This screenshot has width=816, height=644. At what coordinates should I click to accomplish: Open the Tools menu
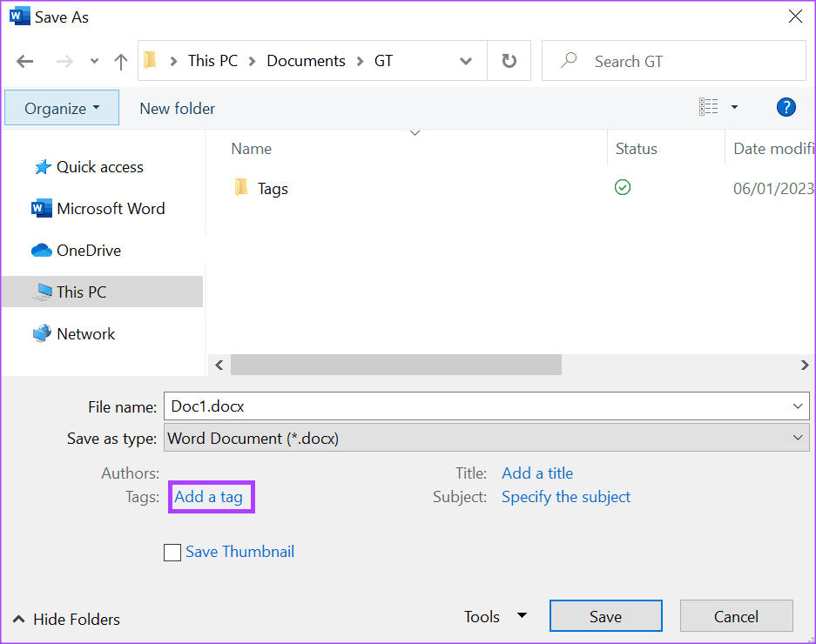pyautogui.click(x=495, y=616)
